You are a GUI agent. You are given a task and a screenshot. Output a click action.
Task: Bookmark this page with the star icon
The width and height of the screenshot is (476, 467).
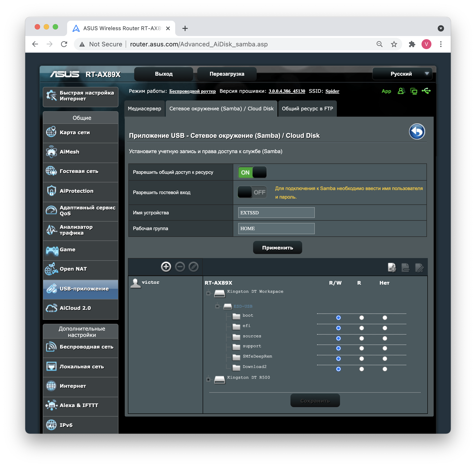[394, 44]
